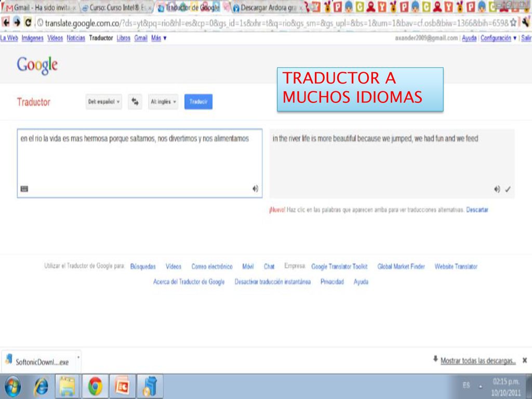Click the Google logo
The image size is (532, 399).
tap(37, 65)
